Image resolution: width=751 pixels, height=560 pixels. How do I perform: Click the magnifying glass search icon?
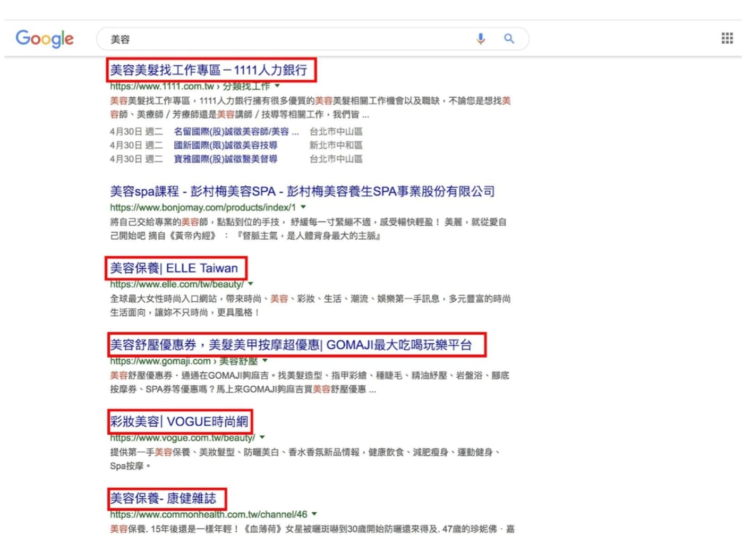pyautogui.click(x=509, y=39)
